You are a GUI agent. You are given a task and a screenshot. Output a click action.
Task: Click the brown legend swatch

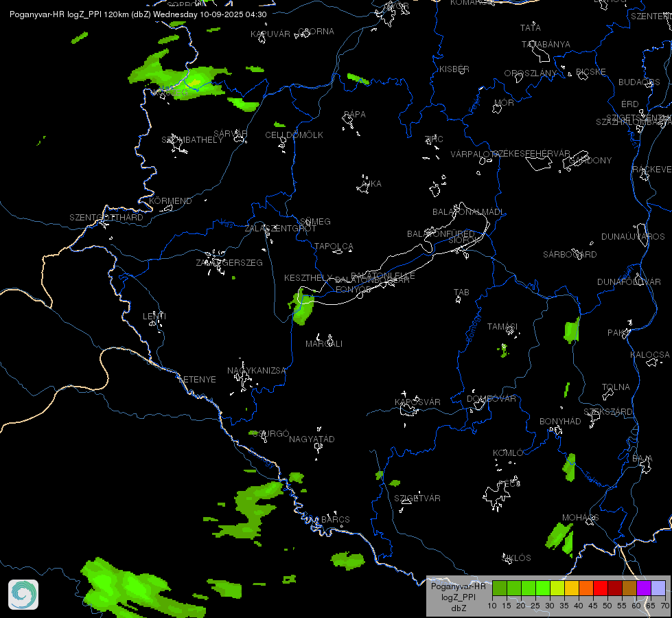[x=629, y=588]
